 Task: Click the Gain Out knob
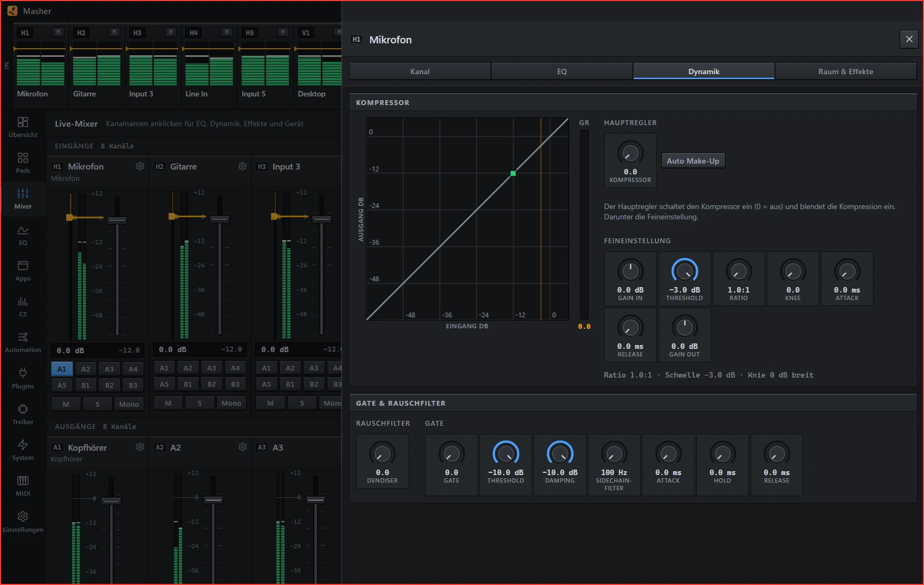(684, 327)
